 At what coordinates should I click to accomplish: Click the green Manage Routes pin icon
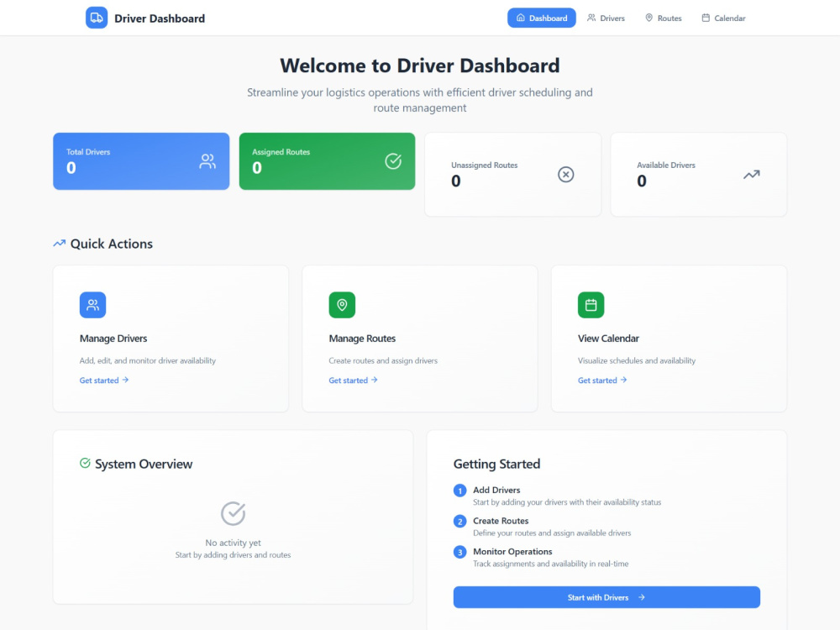pos(342,305)
